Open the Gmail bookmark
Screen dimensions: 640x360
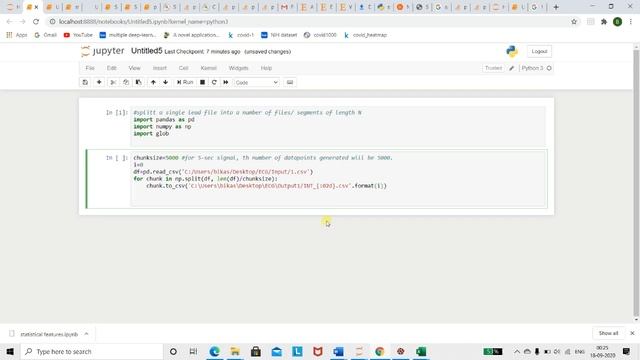45,35
